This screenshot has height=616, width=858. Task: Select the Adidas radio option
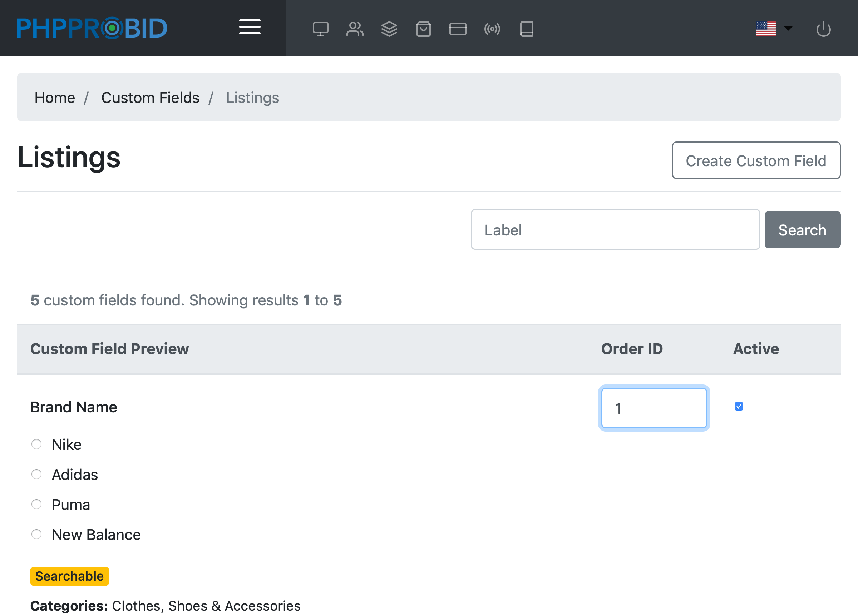[x=36, y=474]
